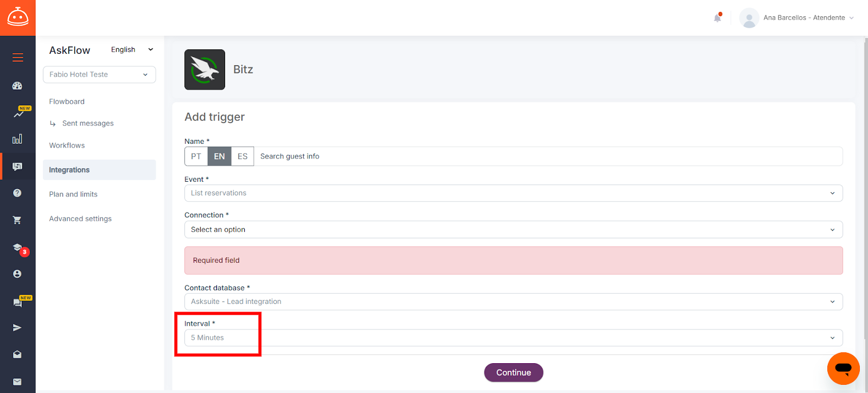Expand the Connection dropdown
868x393 pixels.
click(x=513, y=230)
